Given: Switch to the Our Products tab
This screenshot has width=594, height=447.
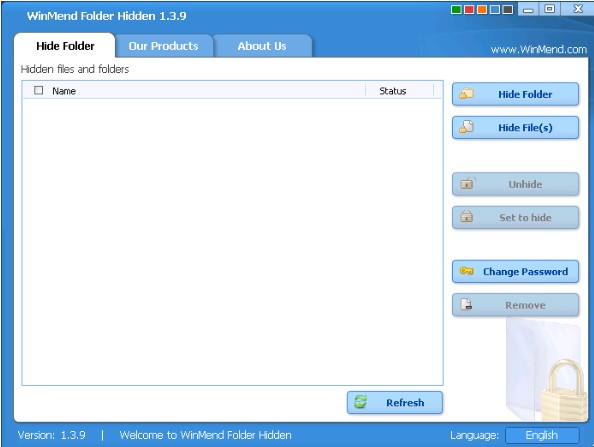Looking at the screenshot, I should 163,46.
